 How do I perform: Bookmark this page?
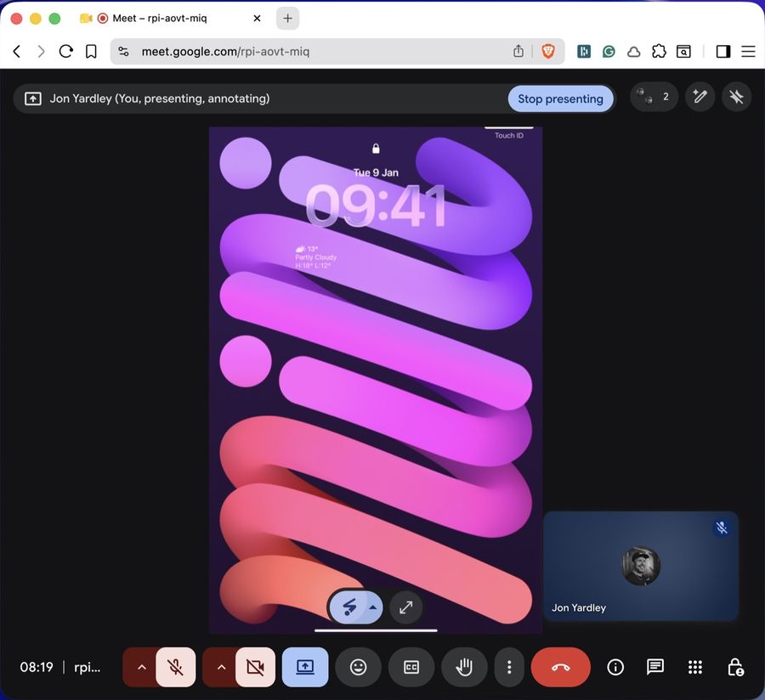point(91,51)
